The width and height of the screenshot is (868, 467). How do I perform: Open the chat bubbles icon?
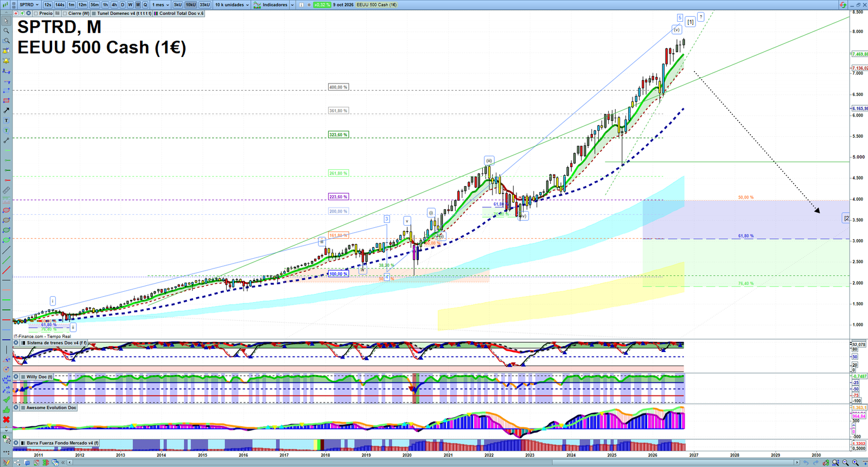click(27, 462)
